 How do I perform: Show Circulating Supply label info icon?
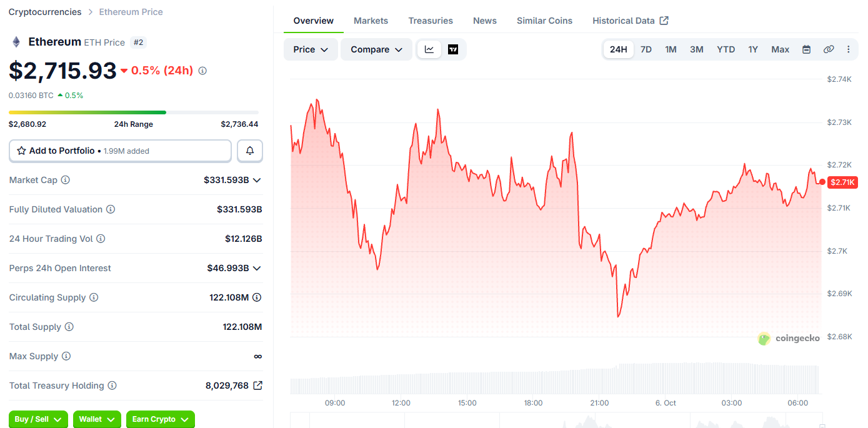tap(94, 297)
